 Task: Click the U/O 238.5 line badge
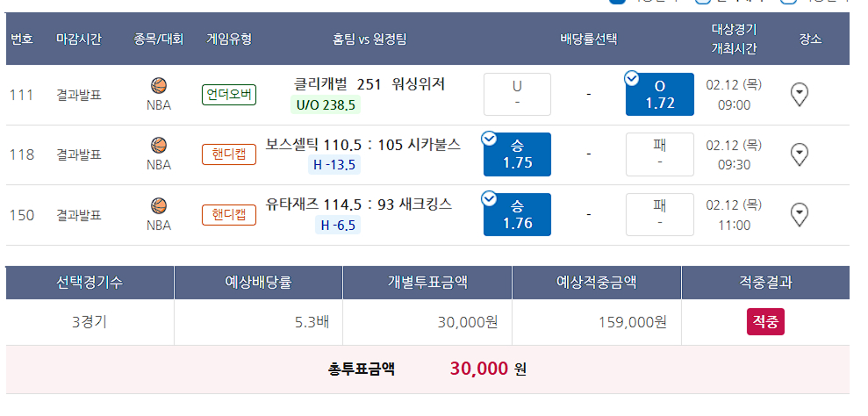click(x=326, y=104)
